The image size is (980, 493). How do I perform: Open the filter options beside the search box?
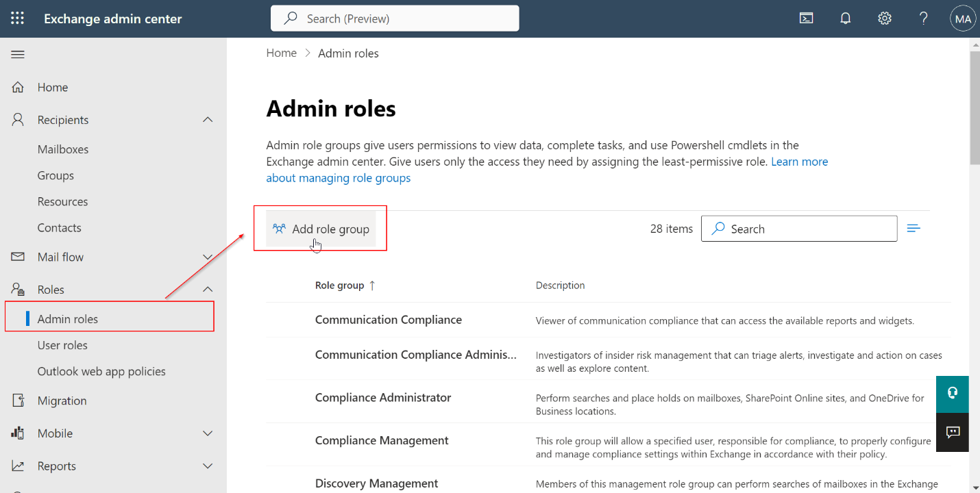pos(914,228)
